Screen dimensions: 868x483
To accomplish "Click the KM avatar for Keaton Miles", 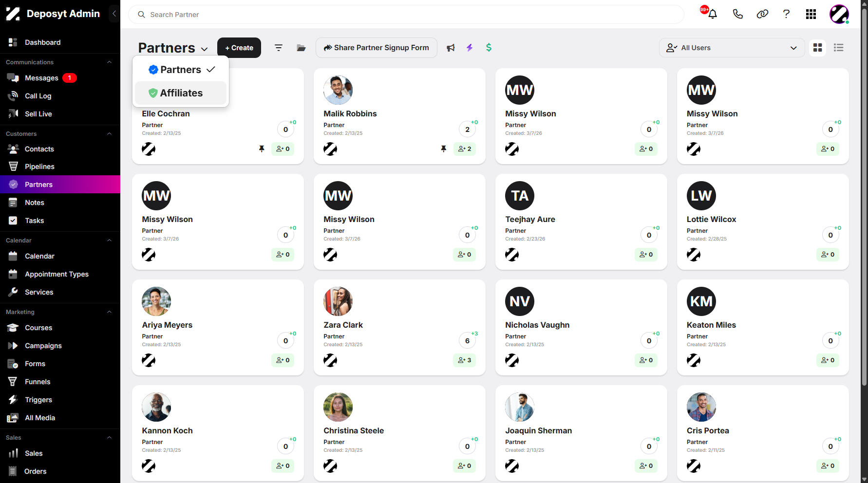I will pyautogui.click(x=701, y=301).
